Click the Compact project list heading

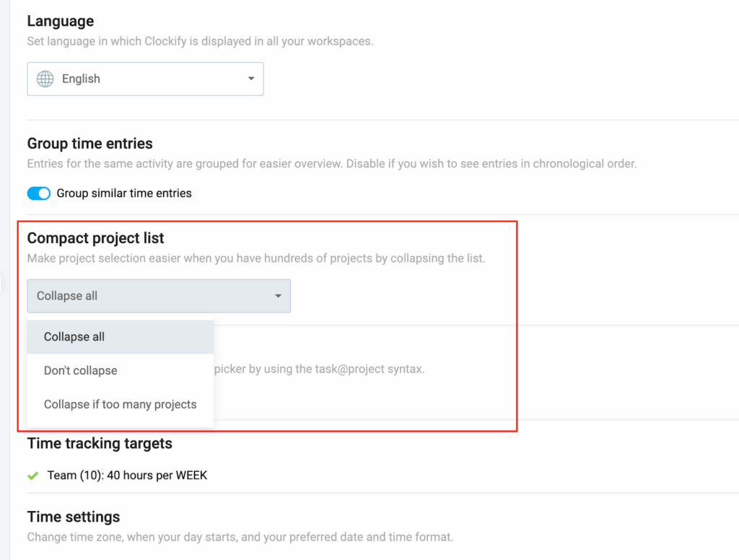point(96,238)
